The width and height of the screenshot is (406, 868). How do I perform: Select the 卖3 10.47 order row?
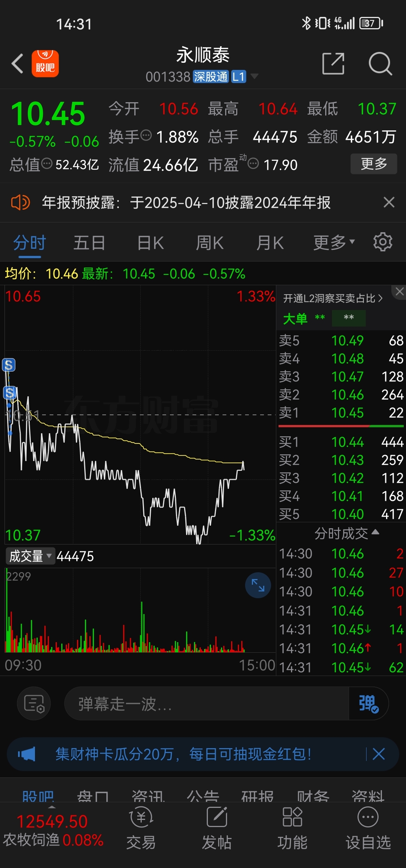(341, 377)
